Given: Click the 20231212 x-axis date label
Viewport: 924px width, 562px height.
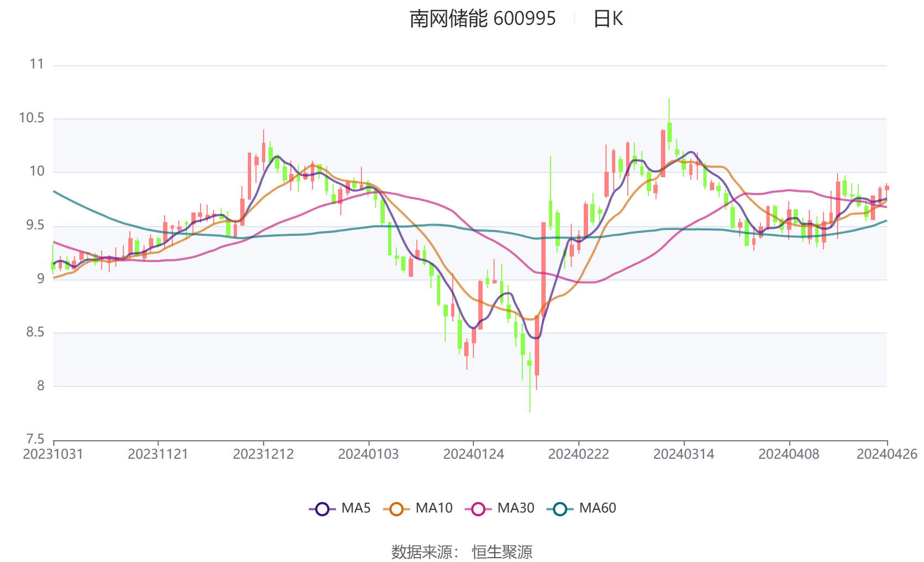Looking at the screenshot, I should 264,454.
